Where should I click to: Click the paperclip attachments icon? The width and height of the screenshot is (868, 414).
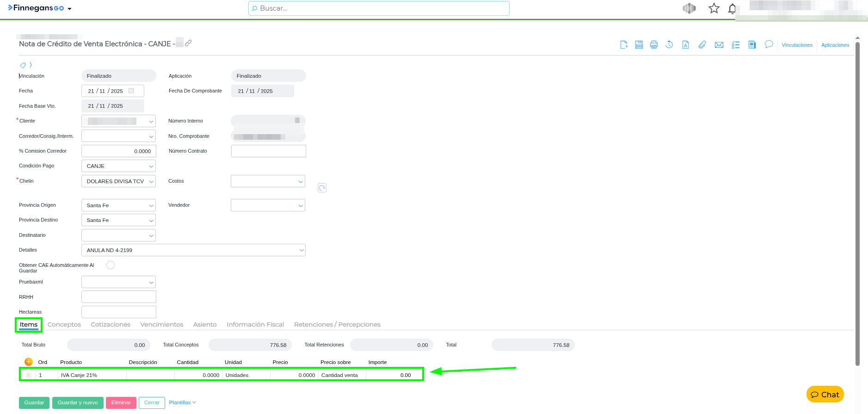[x=702, y=45]
